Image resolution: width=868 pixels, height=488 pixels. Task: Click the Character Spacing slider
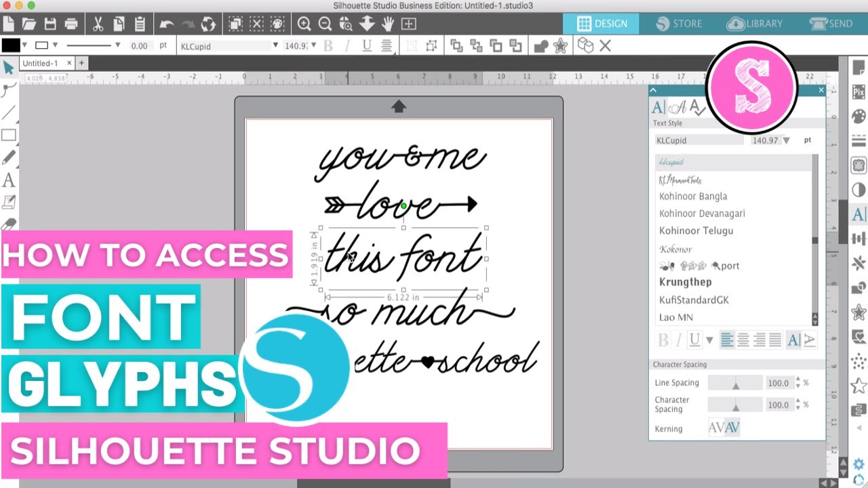735,405
